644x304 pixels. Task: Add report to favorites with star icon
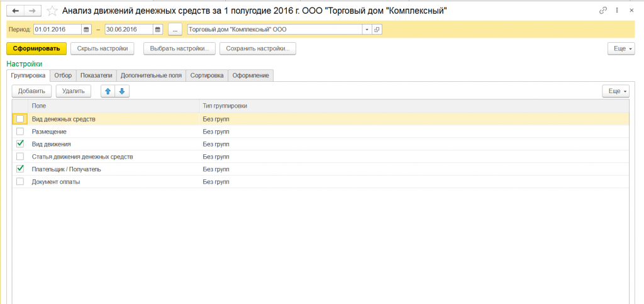click(52, 11)
